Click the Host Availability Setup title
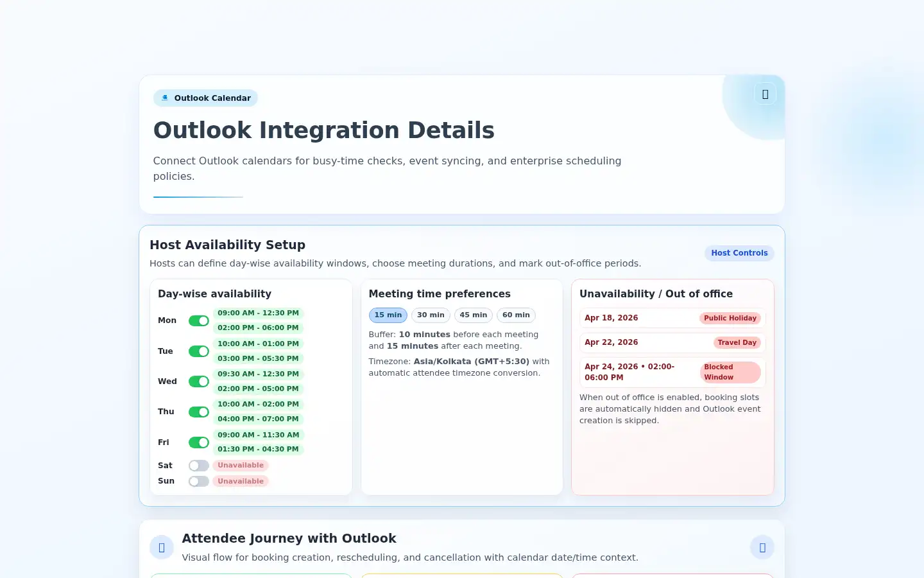The height and width of the screenshot is (578, 924). coord(227,245)
